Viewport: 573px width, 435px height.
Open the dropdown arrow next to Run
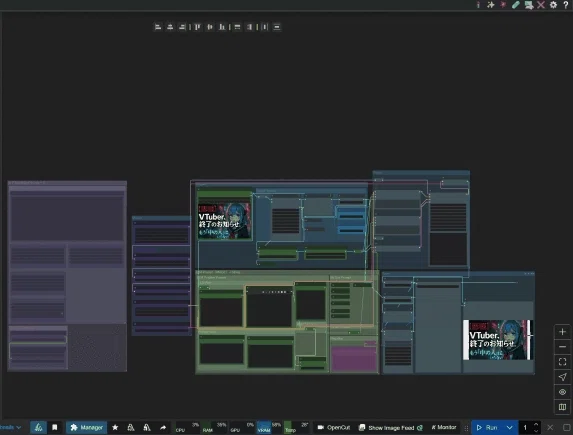pyautogui.click(x=509, y=427)
